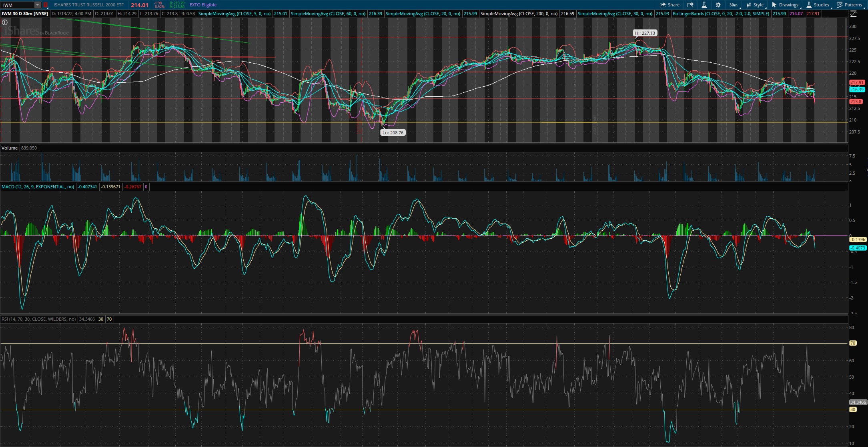Screen dimensions: 868x447
Task: Click the bid price B: 213.79
Action: (x=177, y=3)
